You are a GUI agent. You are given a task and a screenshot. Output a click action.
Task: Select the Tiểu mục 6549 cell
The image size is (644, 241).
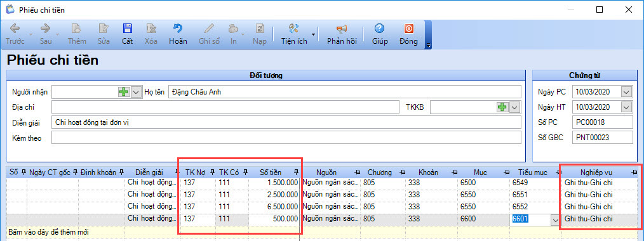click(535, 183)
